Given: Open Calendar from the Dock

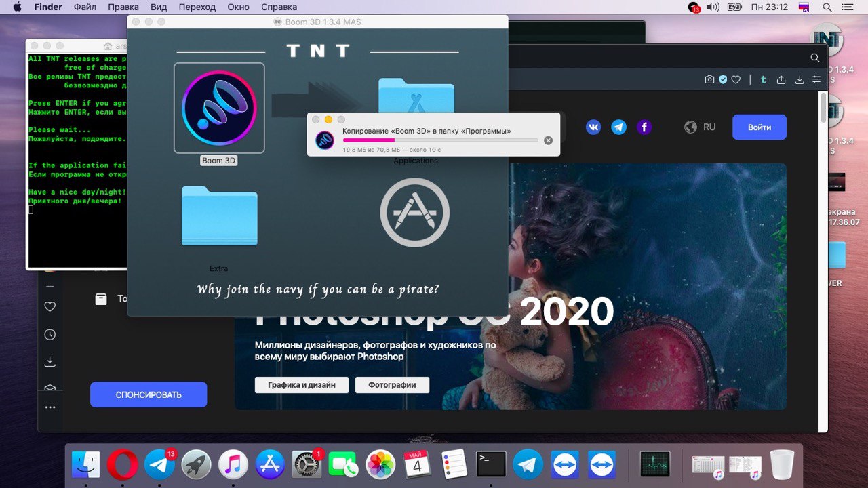Looking at the screenshot, I should click(x=417, y=465).
